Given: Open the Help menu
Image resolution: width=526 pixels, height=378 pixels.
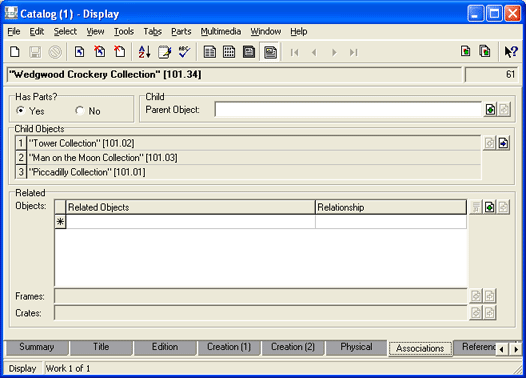Looking at the screenshot, I should (x=299, y=32).
